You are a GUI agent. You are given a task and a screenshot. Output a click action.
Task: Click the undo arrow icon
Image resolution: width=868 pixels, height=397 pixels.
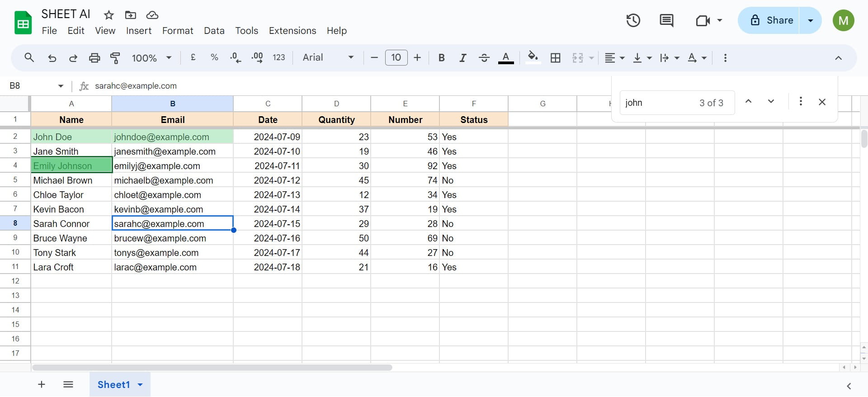[x=52, y=58]
